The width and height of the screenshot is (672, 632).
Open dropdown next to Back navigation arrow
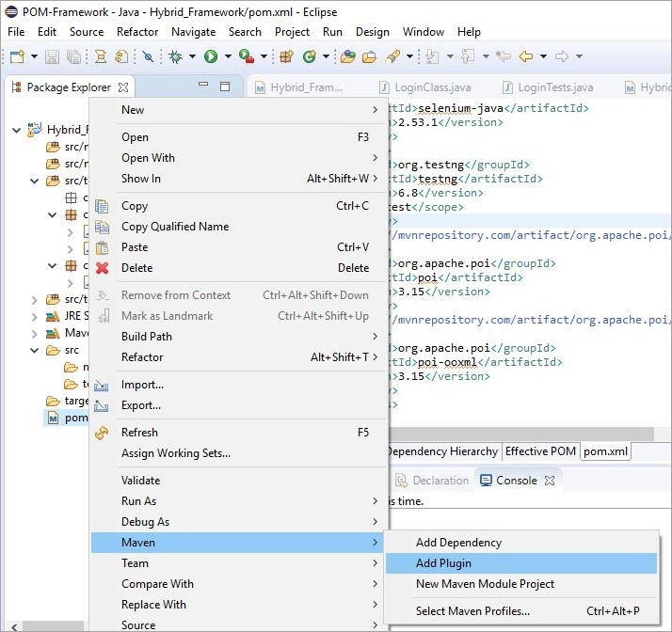[543, 56]
